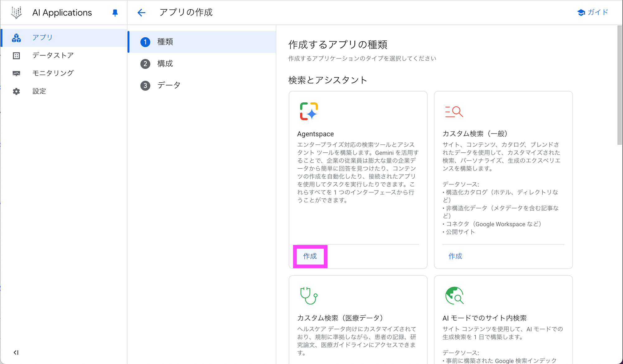Screen dimensions: 623x364
Task: Click the アプリ cubes icon in the sidebar
Action: coord(16,38)
